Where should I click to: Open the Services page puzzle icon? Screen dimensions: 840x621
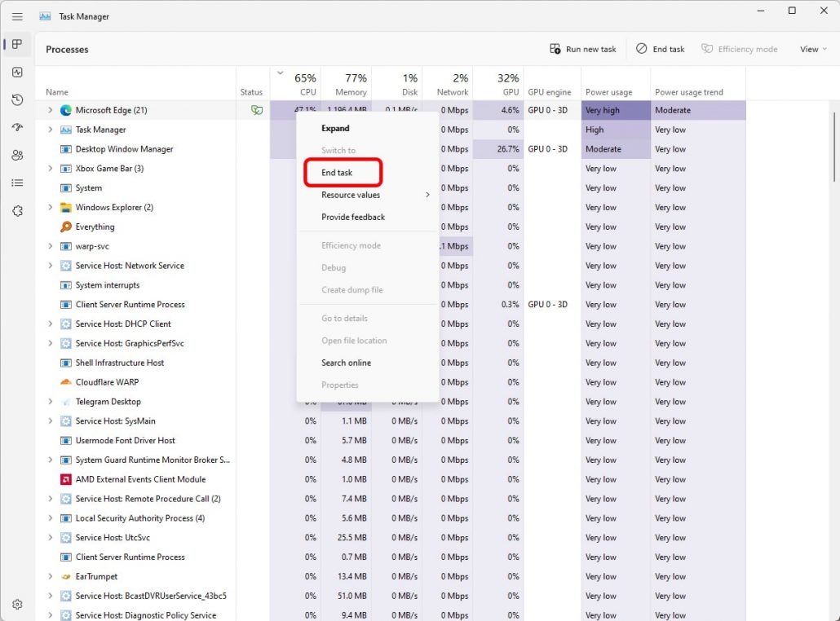click(x=17, y=210)
